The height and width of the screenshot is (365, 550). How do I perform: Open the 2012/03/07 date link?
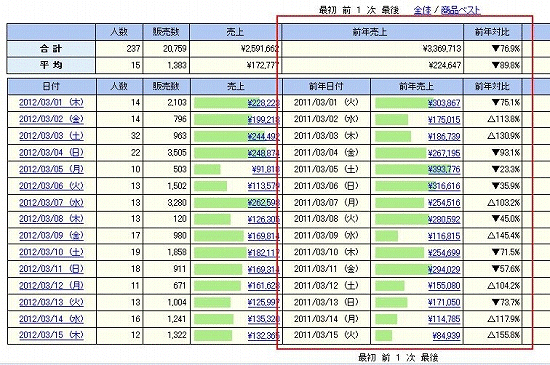[x=51, y=203]
